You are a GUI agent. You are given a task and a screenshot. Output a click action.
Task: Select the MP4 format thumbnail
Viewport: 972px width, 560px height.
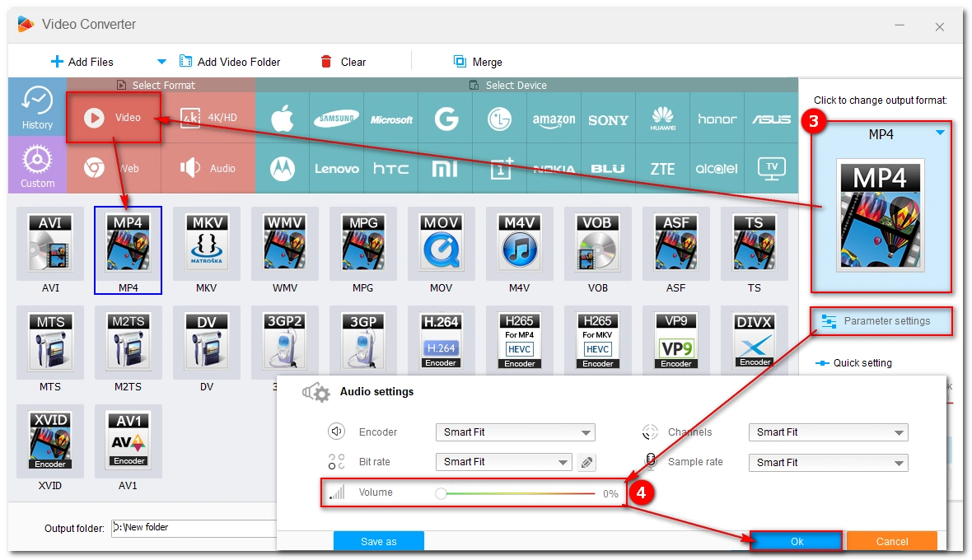(129, 243)
